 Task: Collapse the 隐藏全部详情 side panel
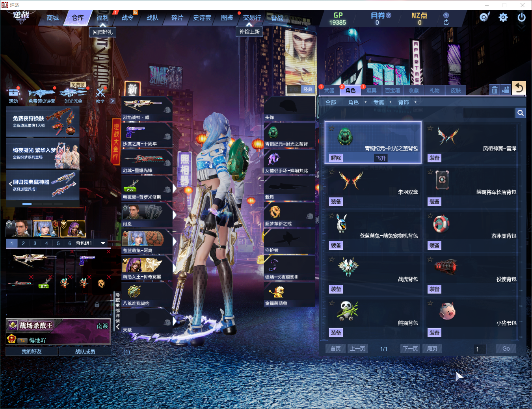point(117,311)
